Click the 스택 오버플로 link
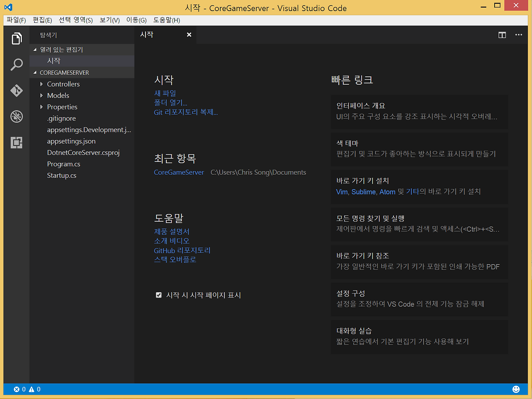This screenshot has height=399, width=532. tap(175, 259)
